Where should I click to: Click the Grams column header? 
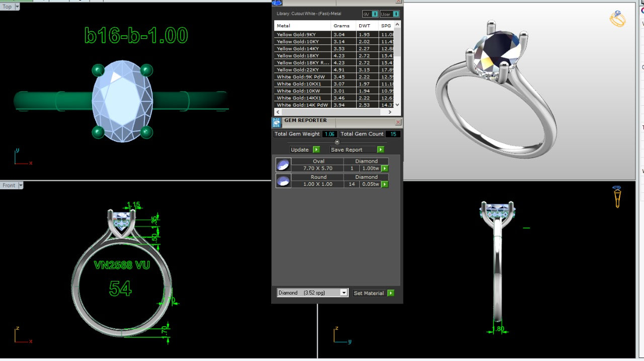tap(343, 26)
